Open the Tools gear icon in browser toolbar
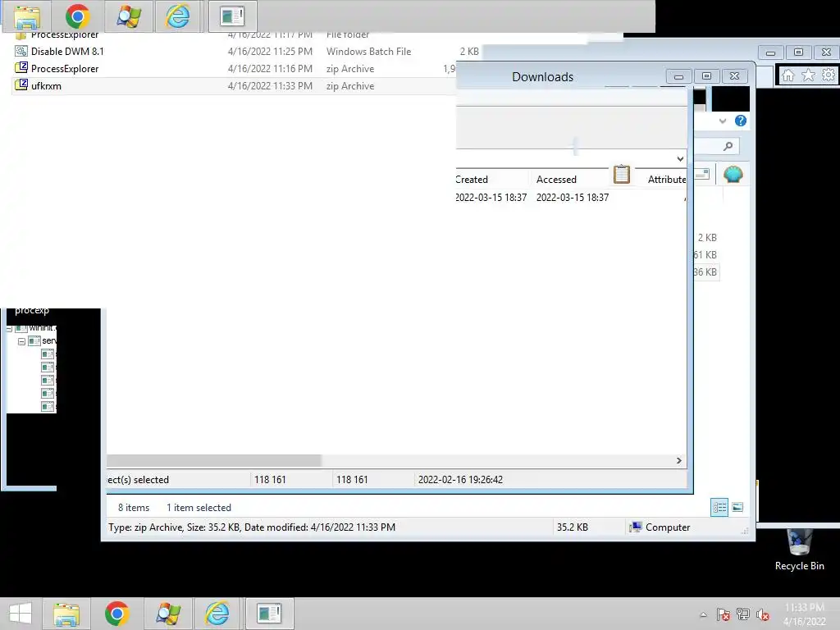840x630 pixels. pos(829,75)
